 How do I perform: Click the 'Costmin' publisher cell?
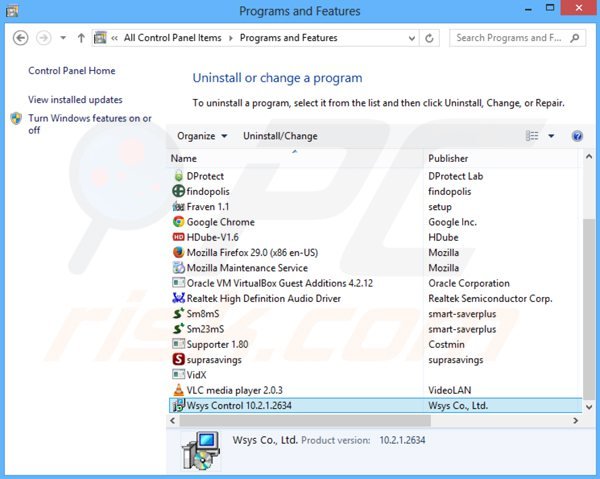446,345
